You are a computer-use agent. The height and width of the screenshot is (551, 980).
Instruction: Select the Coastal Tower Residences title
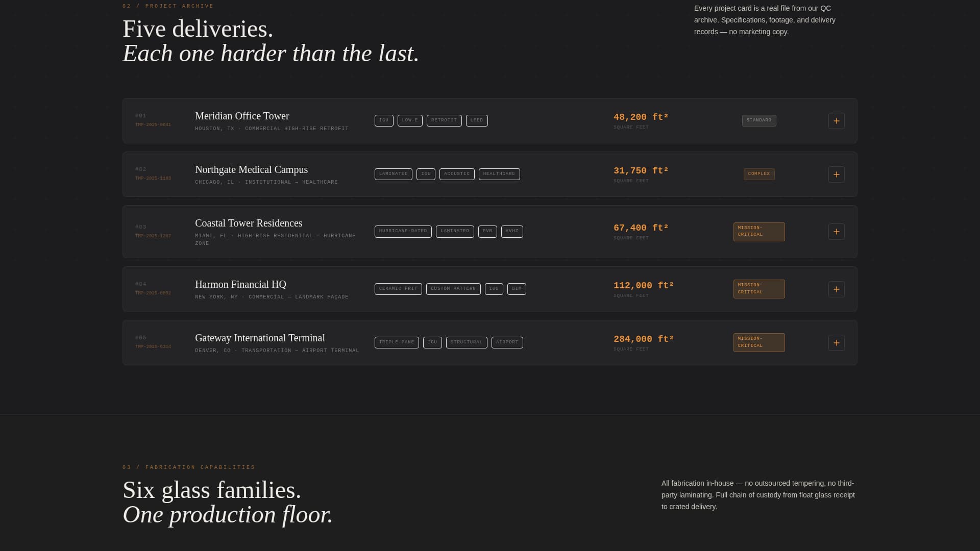(249, 223)
